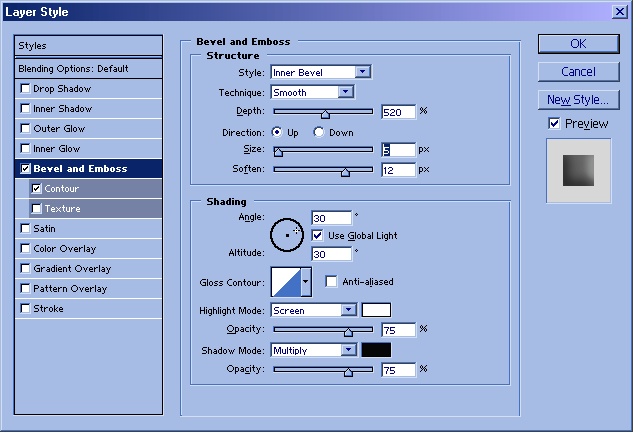The width and height of the screenshot is (633, 432).
Task: Open the Technique dropdown showing Smooth
Action: [312, 92]
